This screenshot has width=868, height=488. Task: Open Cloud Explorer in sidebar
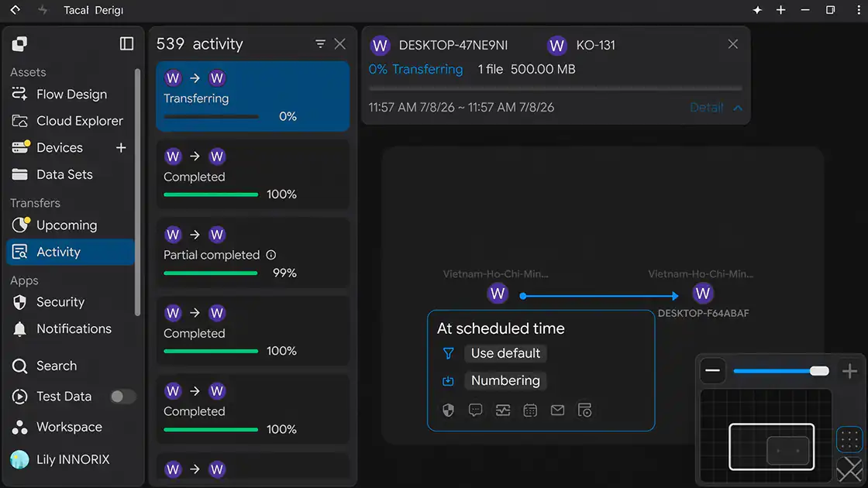pos(71,121)
